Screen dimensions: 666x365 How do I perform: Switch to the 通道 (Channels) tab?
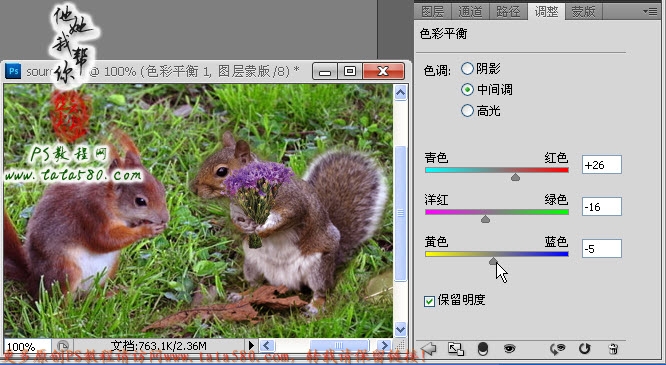(470, 12)
